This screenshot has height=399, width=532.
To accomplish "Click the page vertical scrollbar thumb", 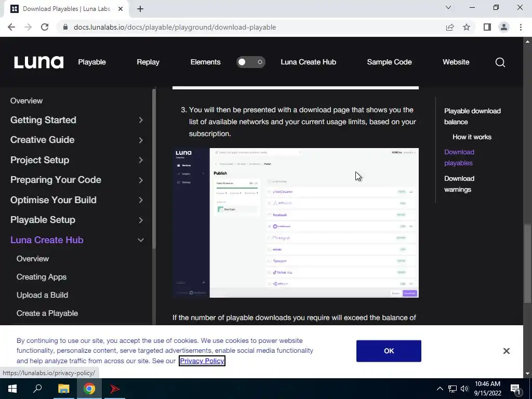I will pyautogui.click(x=527, y=263).
